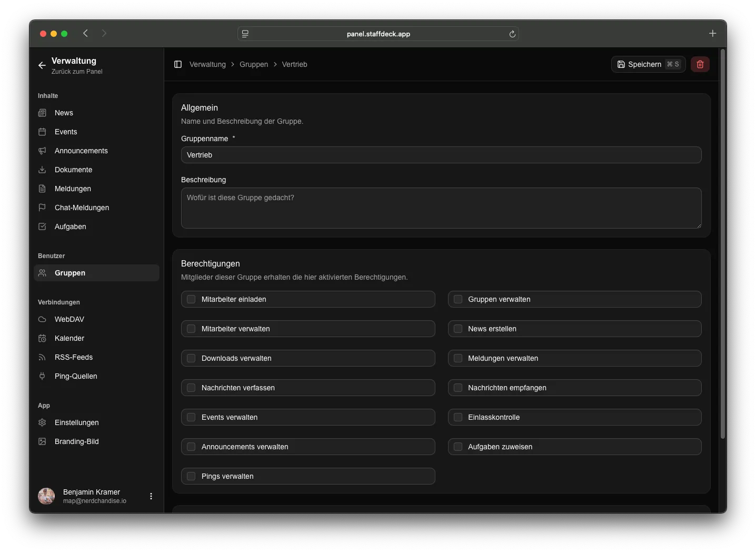The width and height of the screenshot is (756, 552).
Task: Toggle the News erstellen checkbox
Action: coord(458,329)
